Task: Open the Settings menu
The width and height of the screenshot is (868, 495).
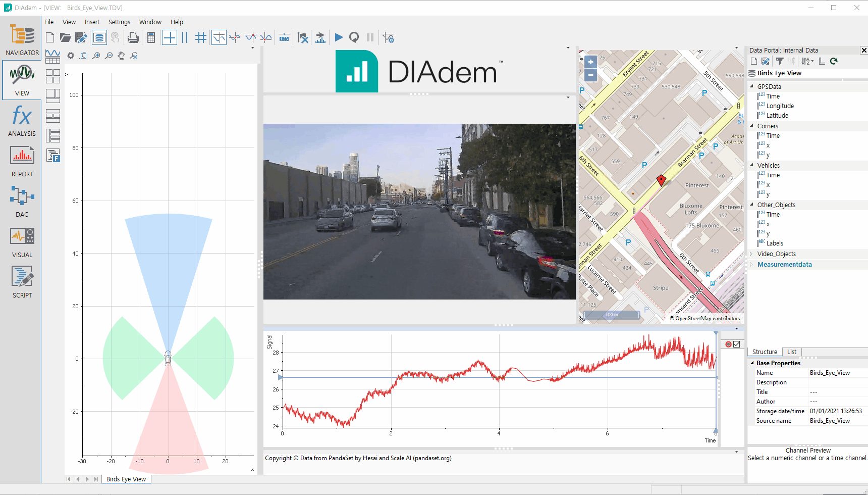Action: (119, 22)
